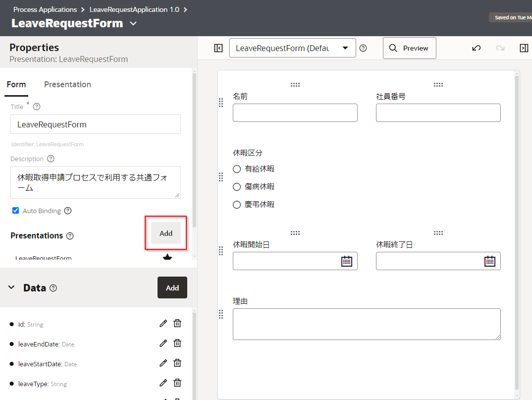Screen dimensions: 532x400
Task: Click the Preview button
Action: [409, 48]
